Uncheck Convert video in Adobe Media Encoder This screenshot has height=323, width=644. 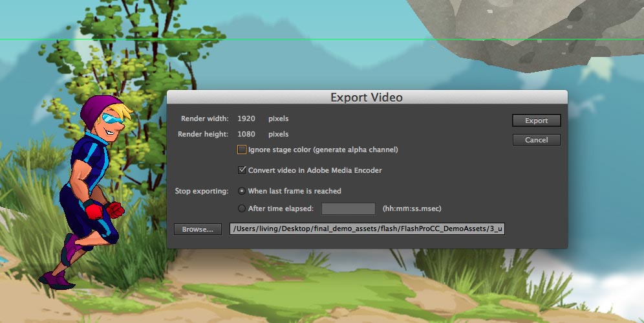[242, 170]
